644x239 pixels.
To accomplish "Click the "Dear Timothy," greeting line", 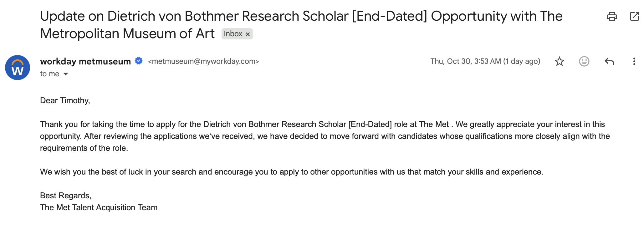I will (65, 100).
